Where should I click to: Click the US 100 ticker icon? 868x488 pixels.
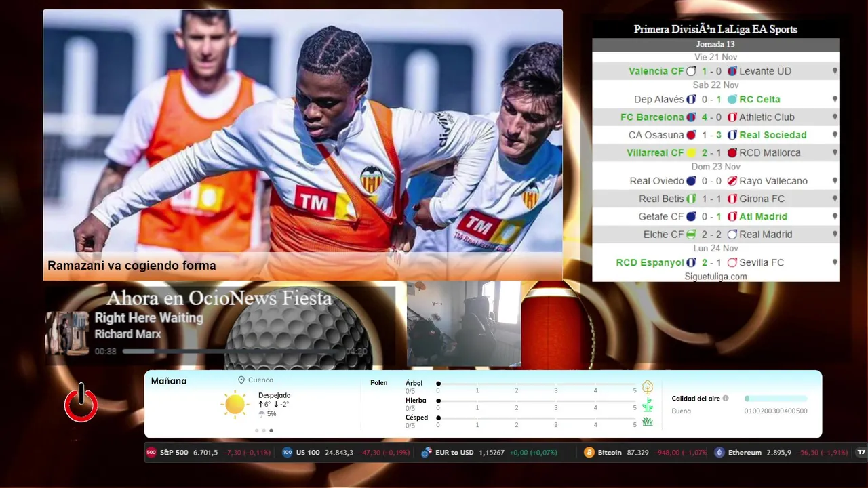coord(287,452)
